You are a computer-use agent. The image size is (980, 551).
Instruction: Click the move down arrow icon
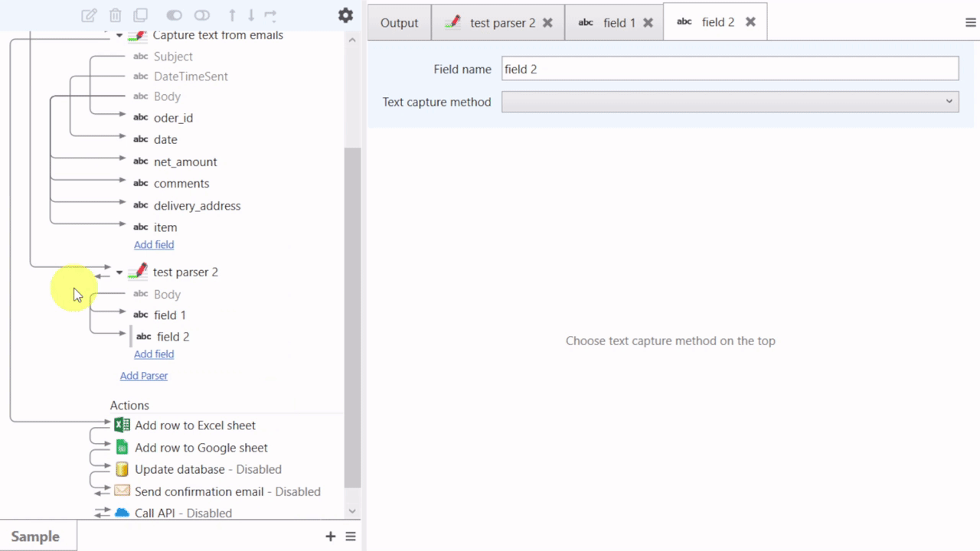tap(251, 15)
